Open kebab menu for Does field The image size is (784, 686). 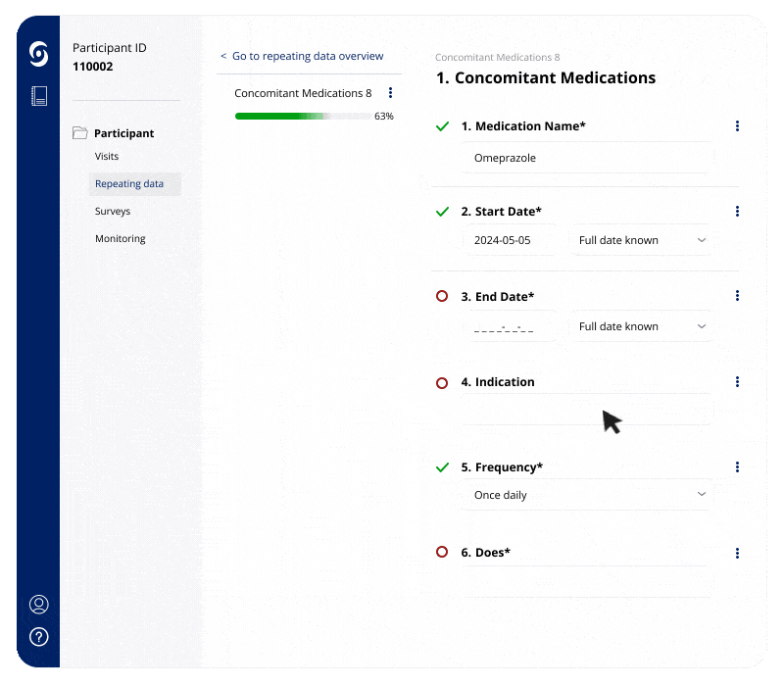pyautogui.click(x=737, y=553)
